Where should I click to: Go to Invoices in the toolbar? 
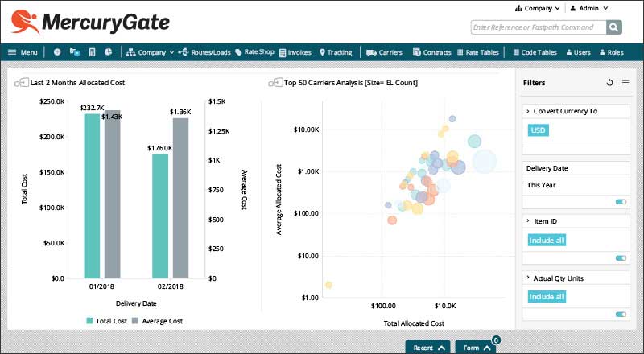tap(295, 52)
